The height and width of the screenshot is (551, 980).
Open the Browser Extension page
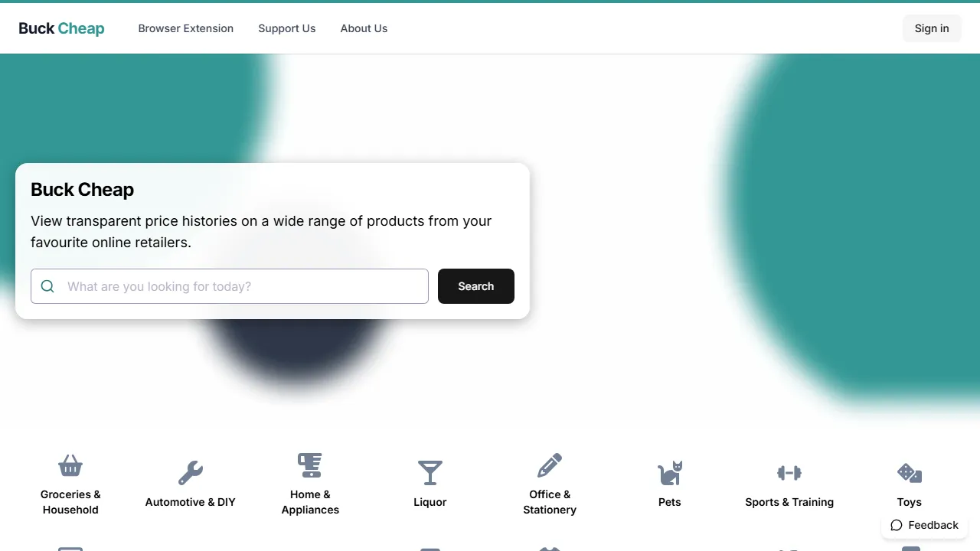coord(185,28)
